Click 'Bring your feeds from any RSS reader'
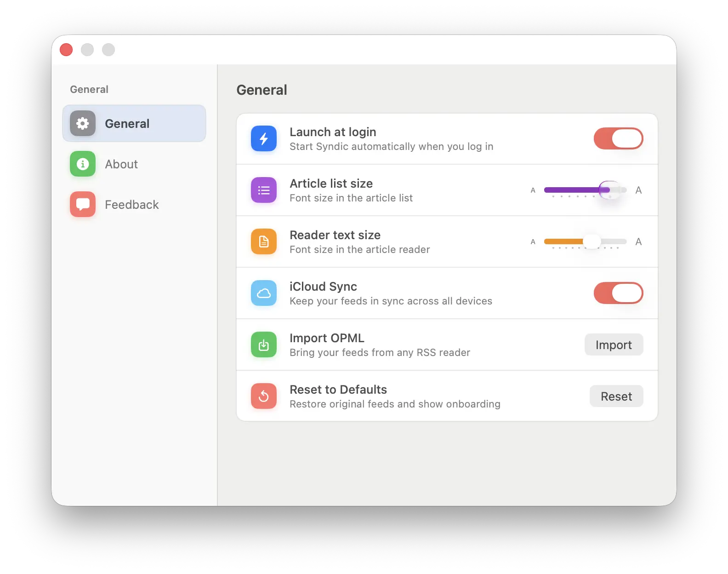Screen dimensions: 728x574 click(380, 352)
